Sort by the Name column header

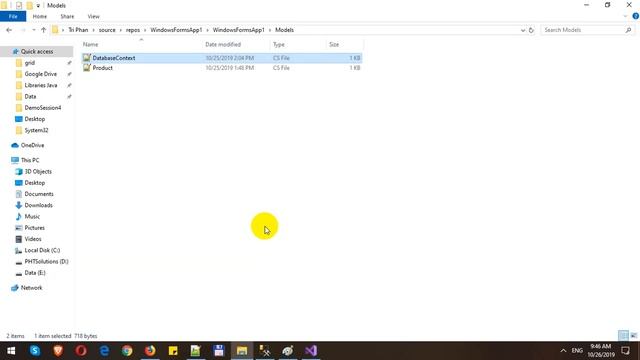click(x=91, y=44)
